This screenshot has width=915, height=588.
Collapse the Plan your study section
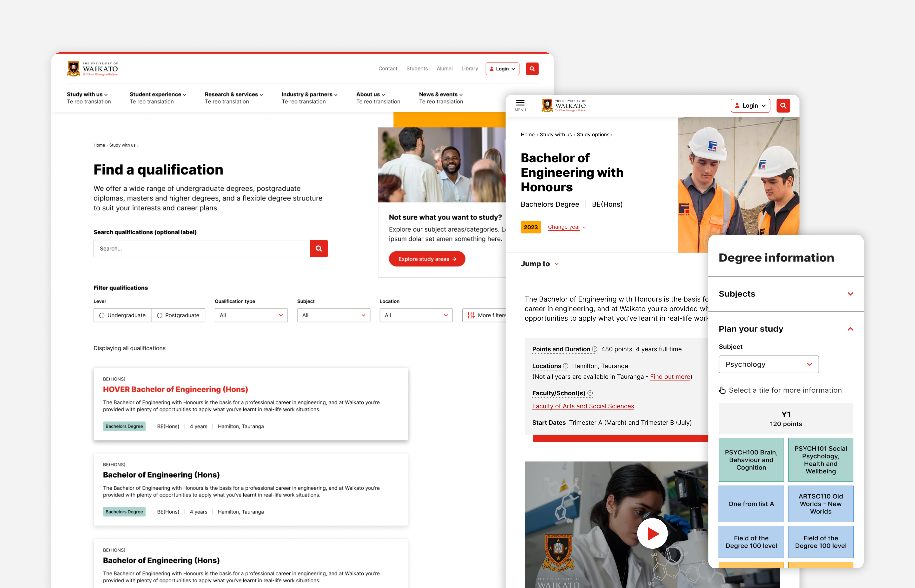pyautogui.click(x=786, y=329)
